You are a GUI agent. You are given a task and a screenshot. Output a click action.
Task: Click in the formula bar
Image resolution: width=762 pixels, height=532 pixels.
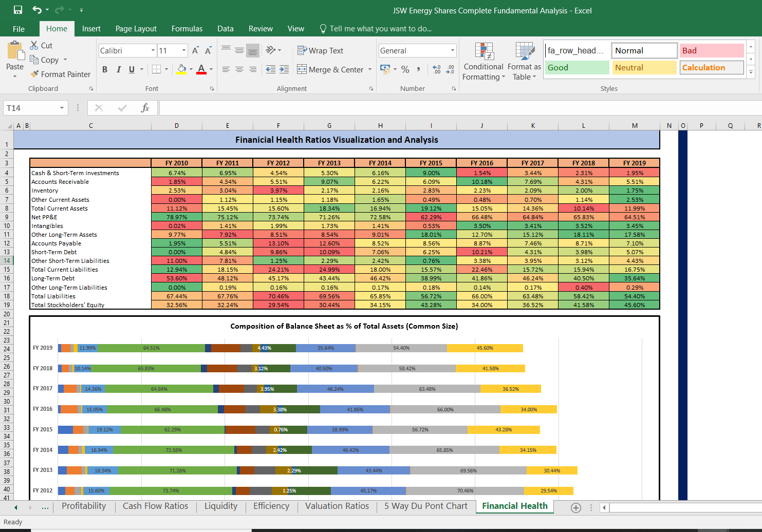click(460, 108)
